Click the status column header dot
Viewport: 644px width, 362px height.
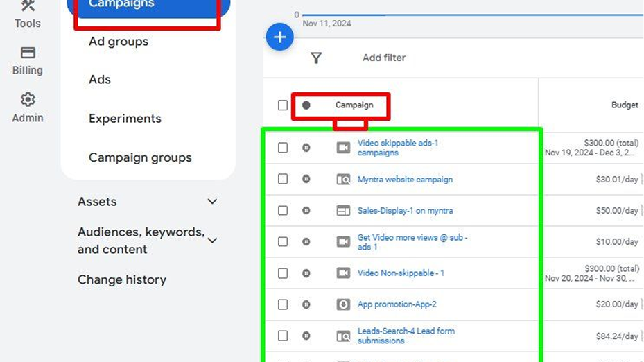[x=306, y=105]
